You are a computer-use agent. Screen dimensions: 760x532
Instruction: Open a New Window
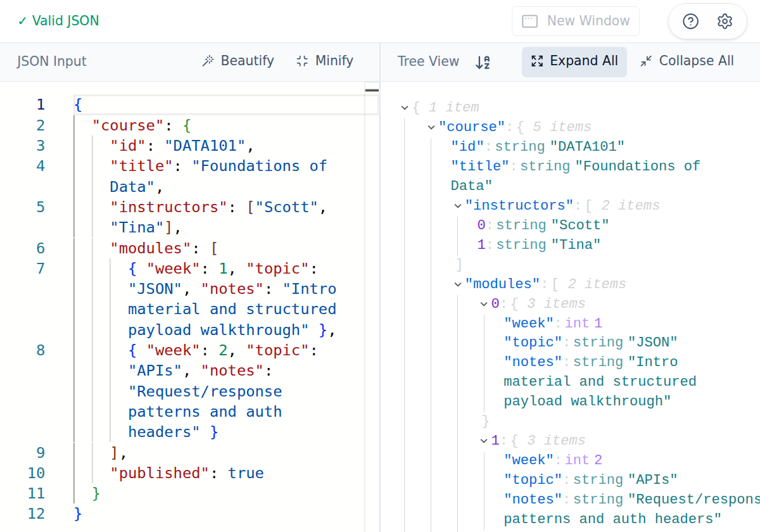click(576, 20)
